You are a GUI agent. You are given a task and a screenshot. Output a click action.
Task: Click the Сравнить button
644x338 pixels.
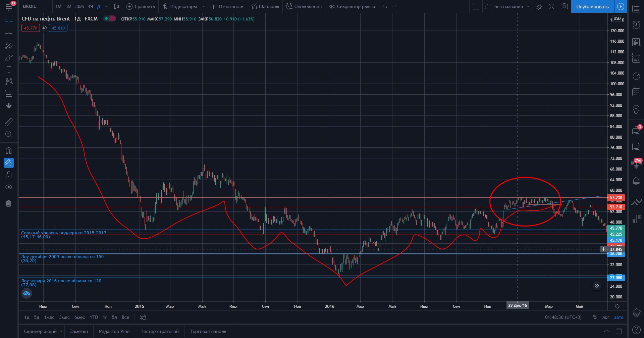point(141,6)
